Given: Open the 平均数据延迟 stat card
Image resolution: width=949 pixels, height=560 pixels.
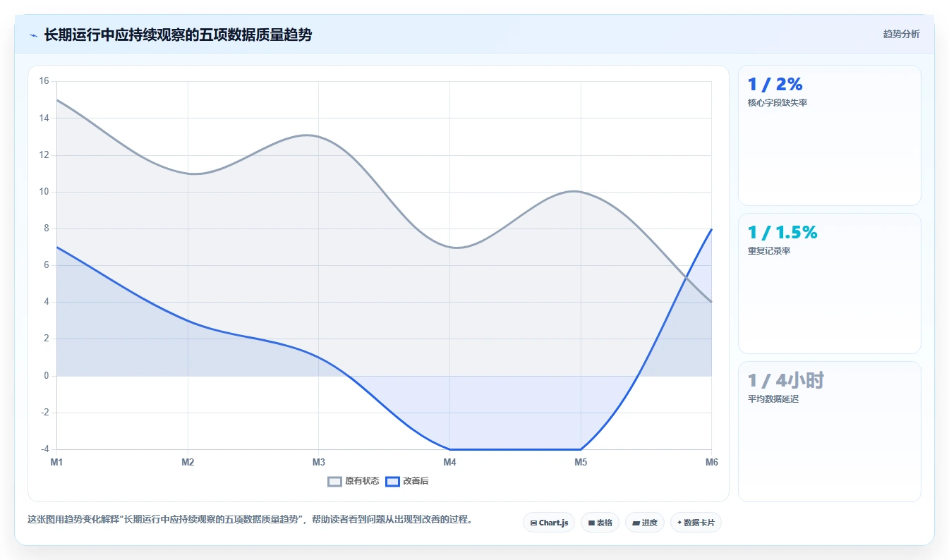Looking at the screenshot, I should point(830,432).
